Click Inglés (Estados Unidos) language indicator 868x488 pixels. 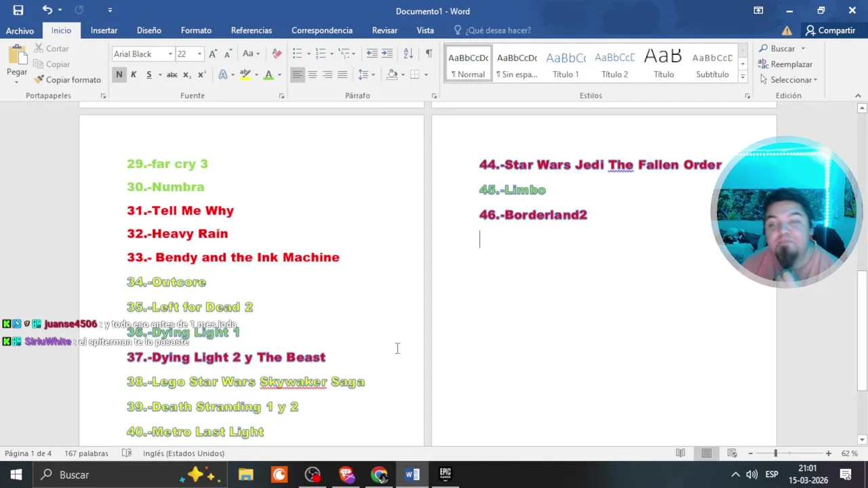[x=184, y=453]
